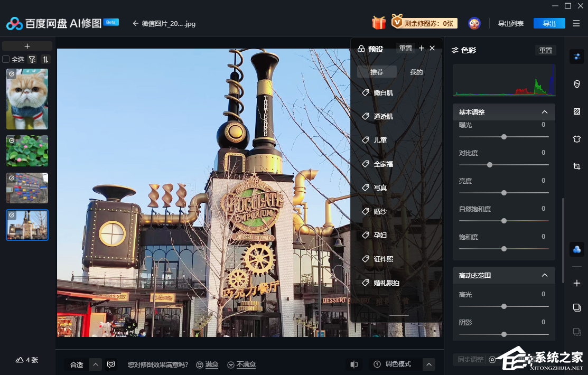Click the satisfied smiley option
588x375 pixels.
coord(207,364)
